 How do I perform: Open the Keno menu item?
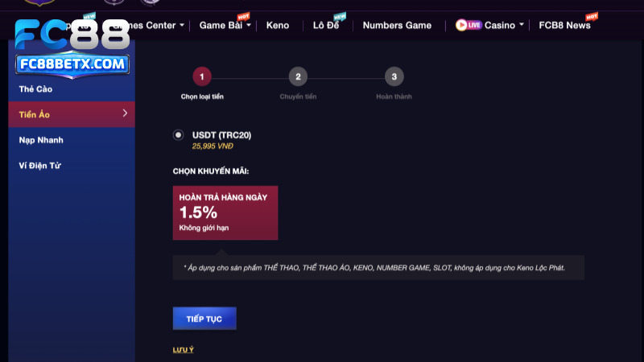[x=278, y=26]
